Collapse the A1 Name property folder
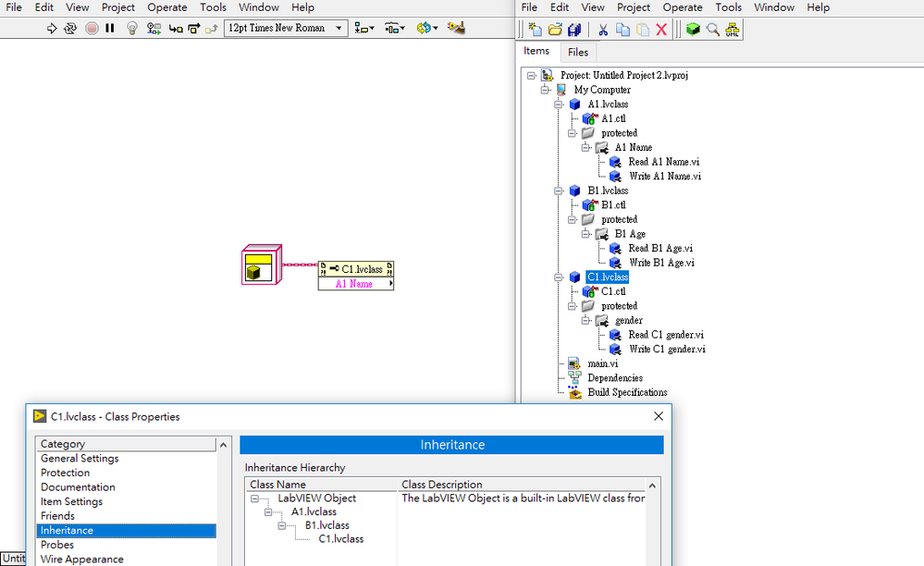 point(585,147)
